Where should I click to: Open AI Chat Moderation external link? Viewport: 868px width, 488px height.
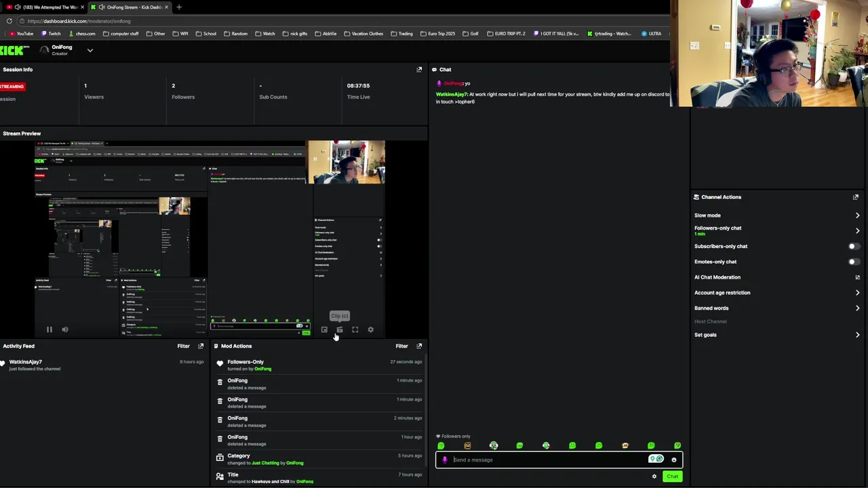pos(857,277)
